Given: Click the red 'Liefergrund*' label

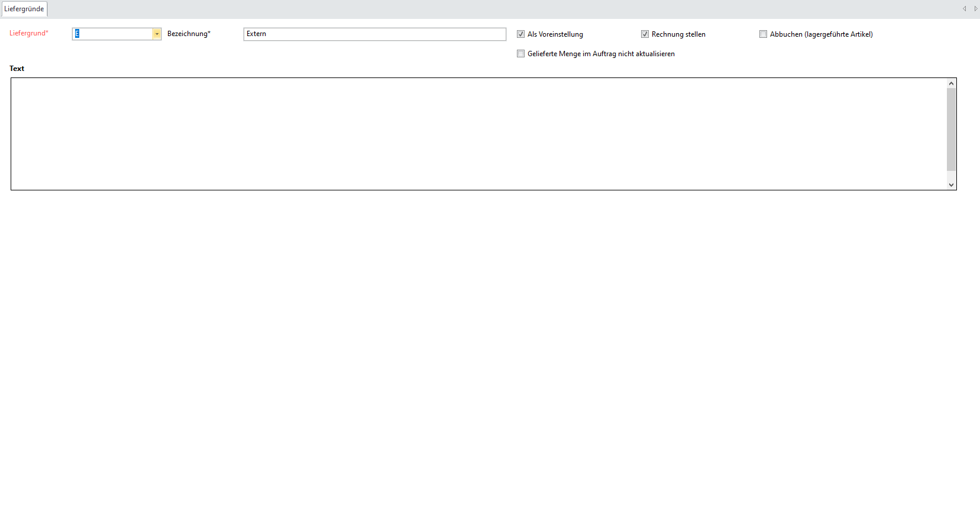Looking at the screenshot, I should pyautogui.click(x=29, y=33).
